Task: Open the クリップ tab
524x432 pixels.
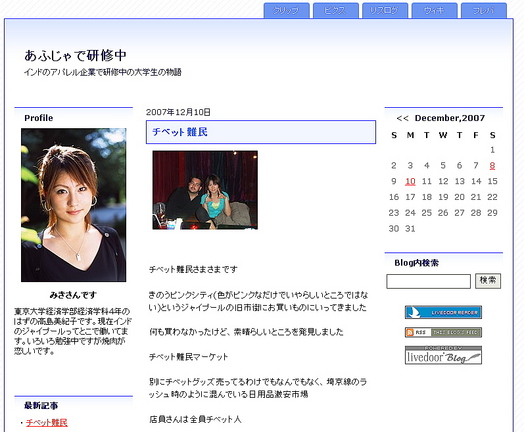Action: tap(286, 11)
